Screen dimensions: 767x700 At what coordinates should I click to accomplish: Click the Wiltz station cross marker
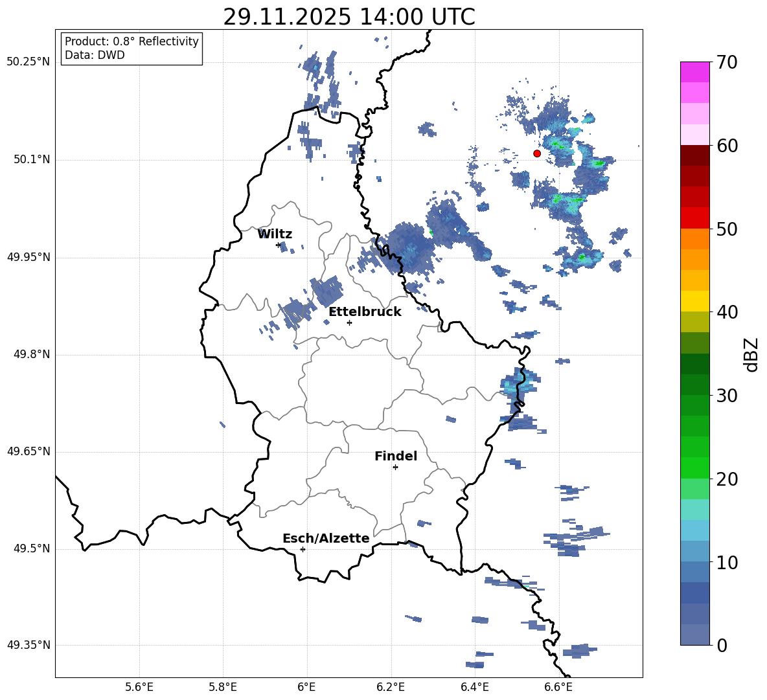(279, 245)
